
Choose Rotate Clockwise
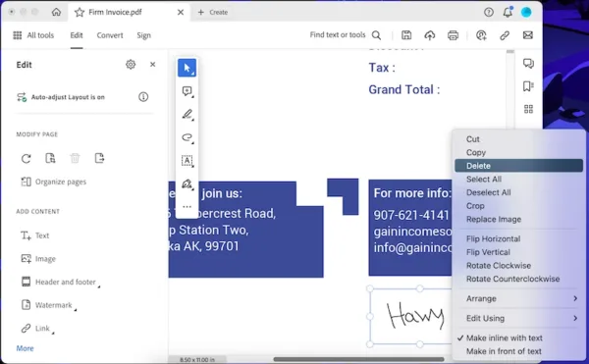(x=518, y=265)
